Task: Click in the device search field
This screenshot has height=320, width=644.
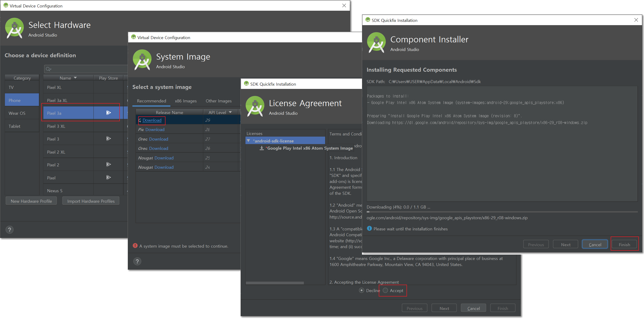Action: (86, 69)
